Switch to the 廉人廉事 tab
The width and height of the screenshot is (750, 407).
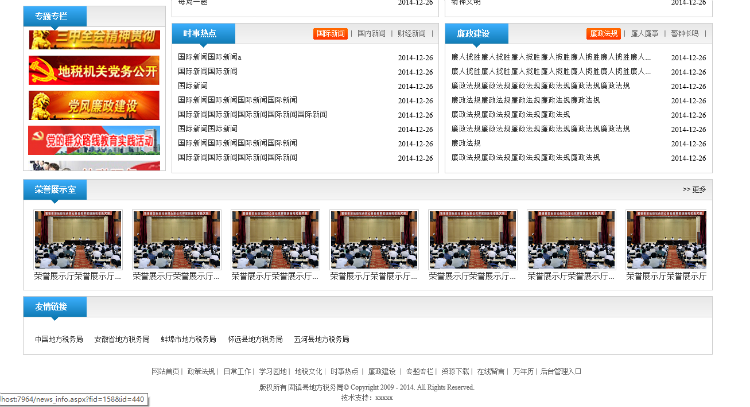(x=644, y=33)
